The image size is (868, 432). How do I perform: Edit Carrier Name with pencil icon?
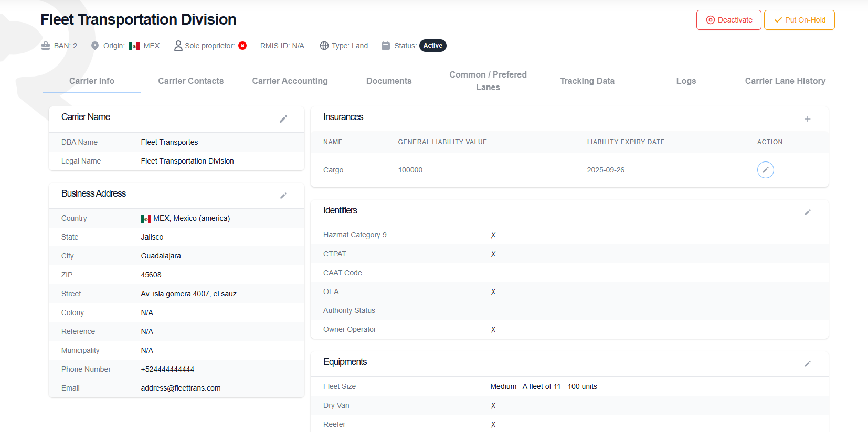click(283, 119)
